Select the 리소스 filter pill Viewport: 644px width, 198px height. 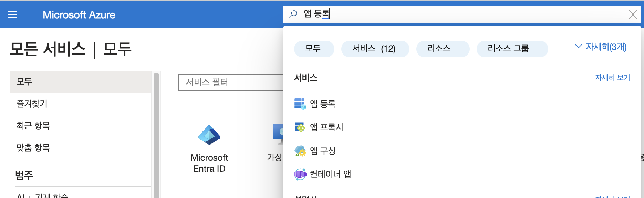pos(443,49)
